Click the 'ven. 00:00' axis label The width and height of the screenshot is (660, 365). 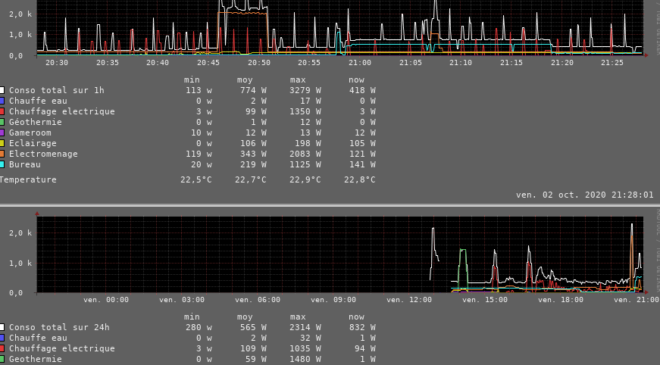click(x=106, y=300)
